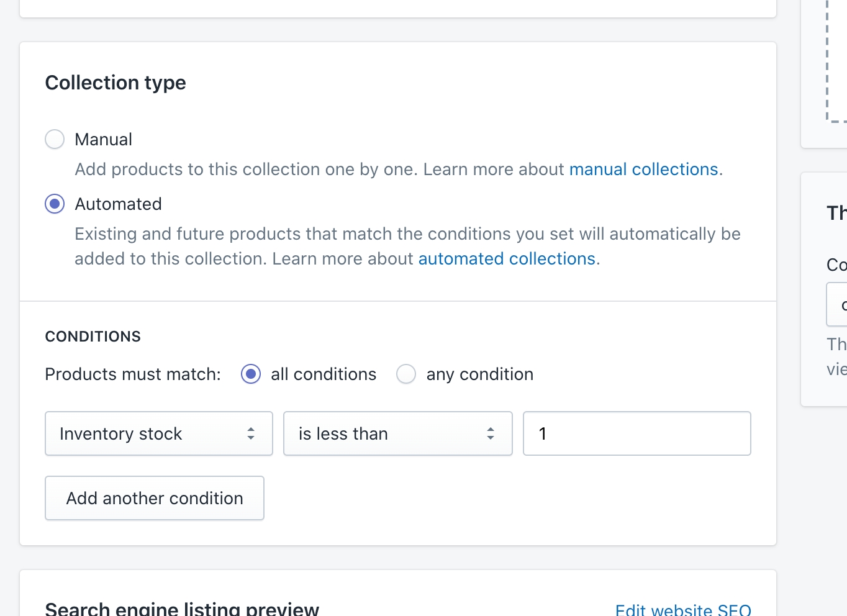Screen dimensions: 847x616
Task: Click the 'Automated' label text
Action: pyautogui.click(x=118, y=204)
